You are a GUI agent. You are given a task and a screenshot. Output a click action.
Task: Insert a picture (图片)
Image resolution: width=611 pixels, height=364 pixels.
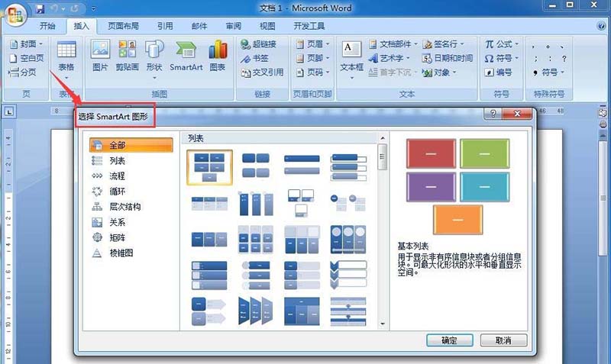pos(100,56)
